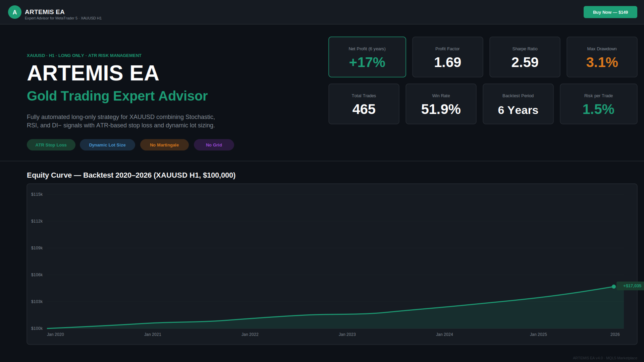The width and height of the screenshot is (644, 362).
Task: Click the Backtest Period 6 Years card
Action: click(518, 104)
